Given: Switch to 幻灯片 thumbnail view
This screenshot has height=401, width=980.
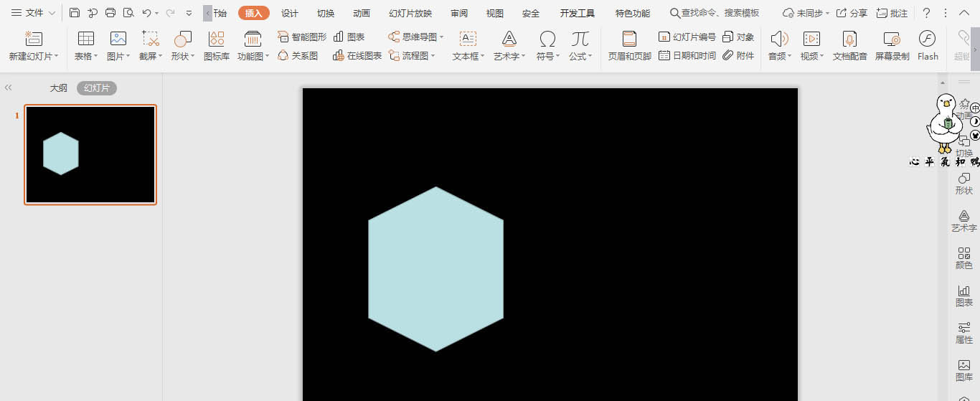Looking at the screenshot, I should point(97,88).
